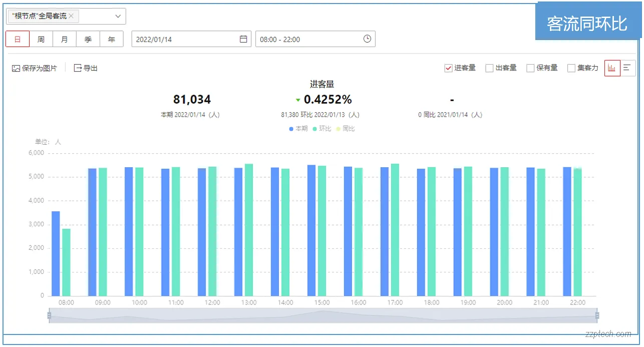
Task: Click the green decrease arrow beside 0.4252%
Action: point(298,100)
